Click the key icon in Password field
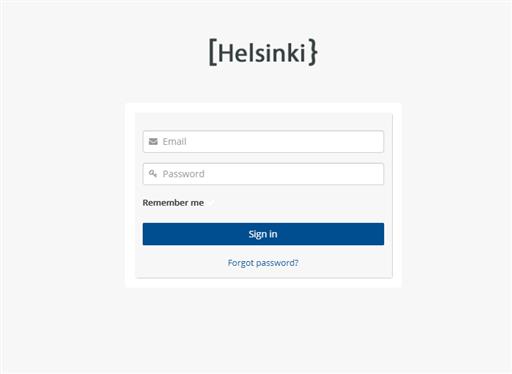 (x=153, y=174)
